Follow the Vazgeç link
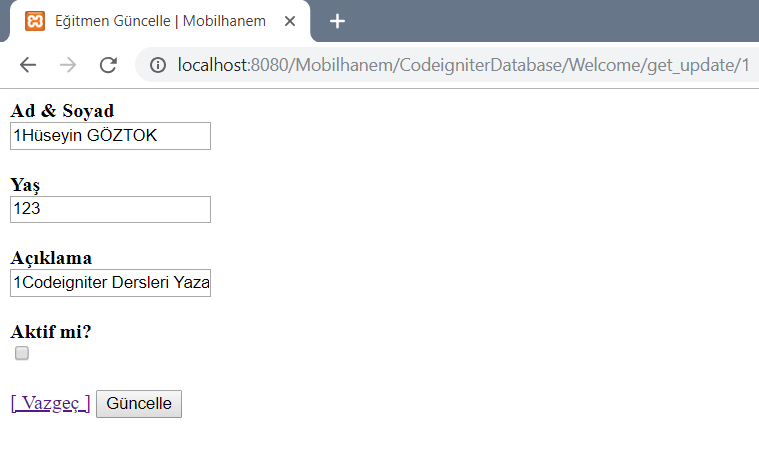Viewport: 759px width, 451px height. 50,403
